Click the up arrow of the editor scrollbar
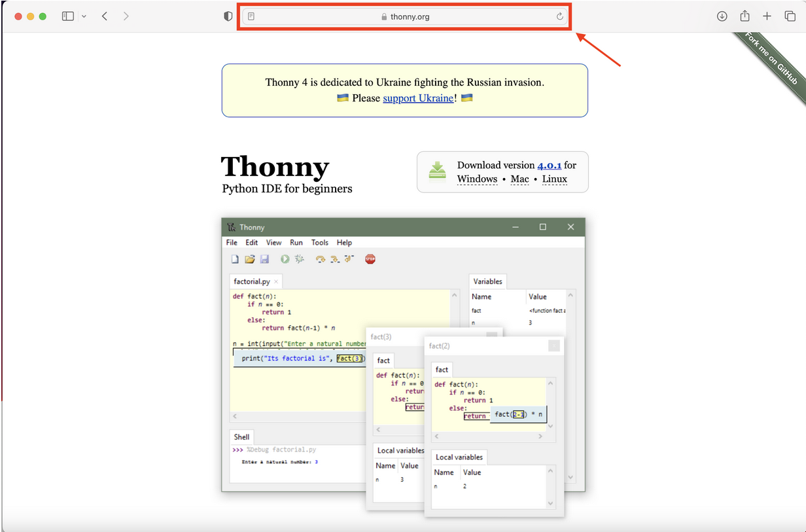Screen dimensions: 806x532 tap(455, 295)
